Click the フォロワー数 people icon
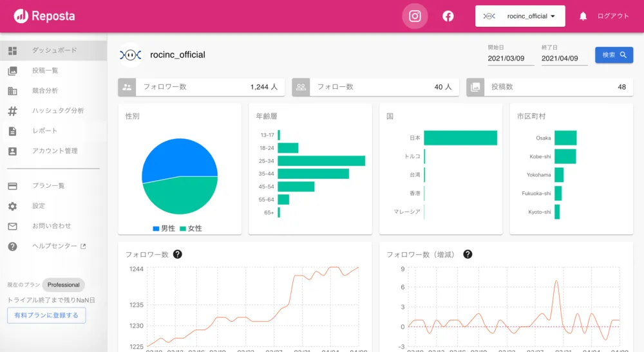Screen dimensions: 644x352 [128, 87]
